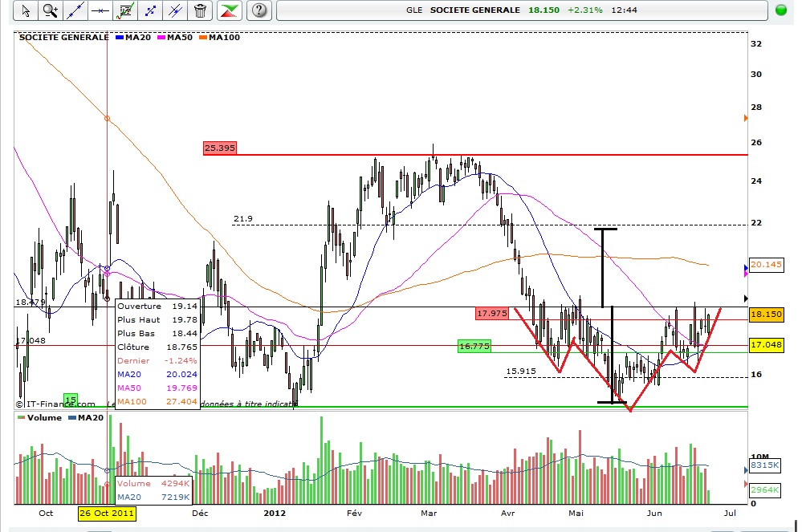Select the arrow pointer tool
The image size is (802, 532).
[x=25, y=10]
